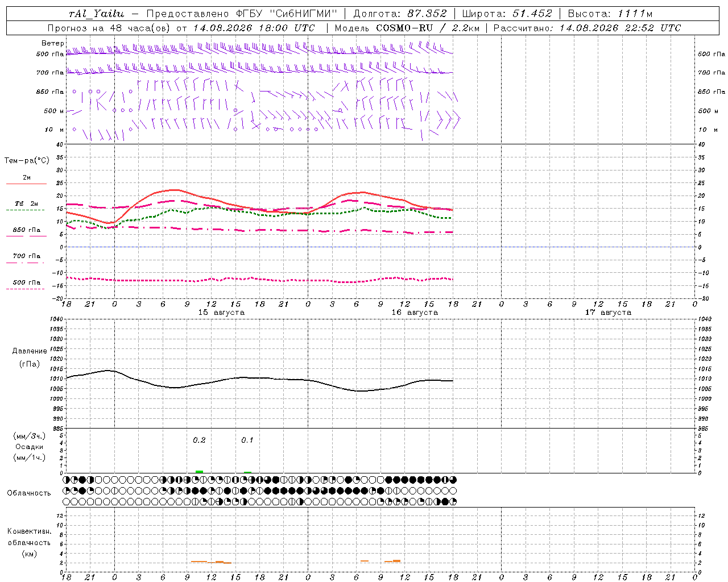
Task: Click the Облачность cloudiness label
Action: pyautogui.click(x=29, y=493)
